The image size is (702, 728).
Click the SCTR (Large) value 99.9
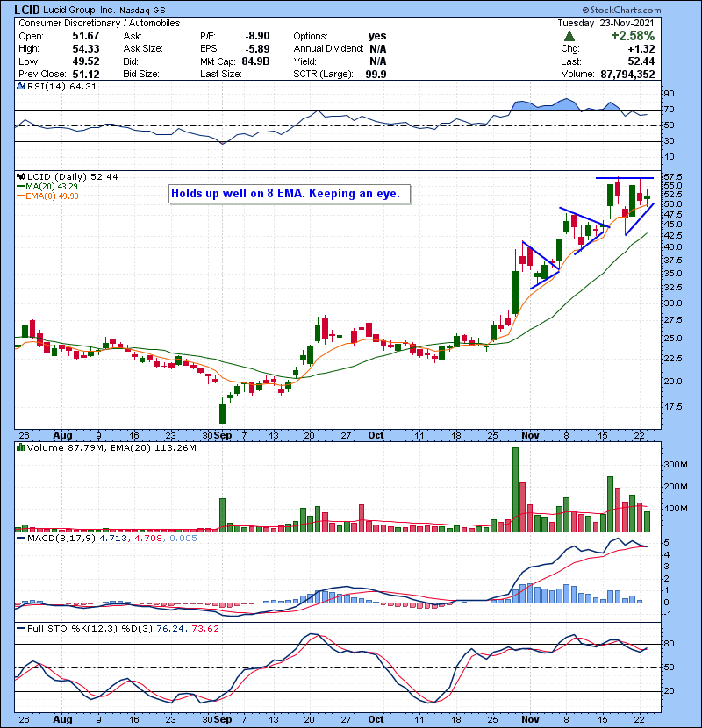(x=376, y=74)
